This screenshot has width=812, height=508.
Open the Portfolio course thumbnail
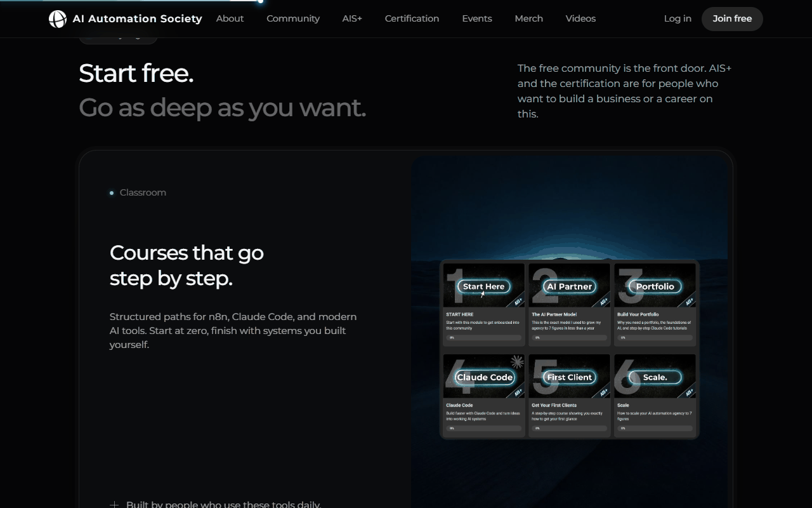point(655,286)
